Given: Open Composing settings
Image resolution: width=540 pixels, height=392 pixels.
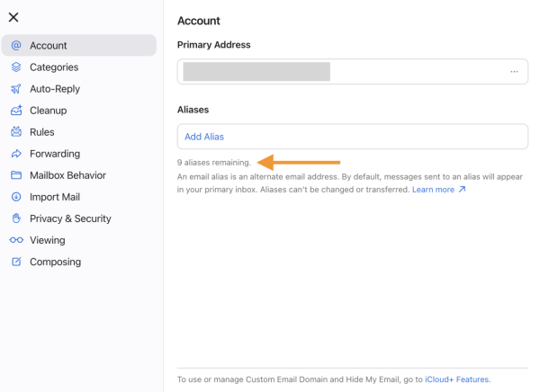Looking at the screenshot, I should pos(79,262).
